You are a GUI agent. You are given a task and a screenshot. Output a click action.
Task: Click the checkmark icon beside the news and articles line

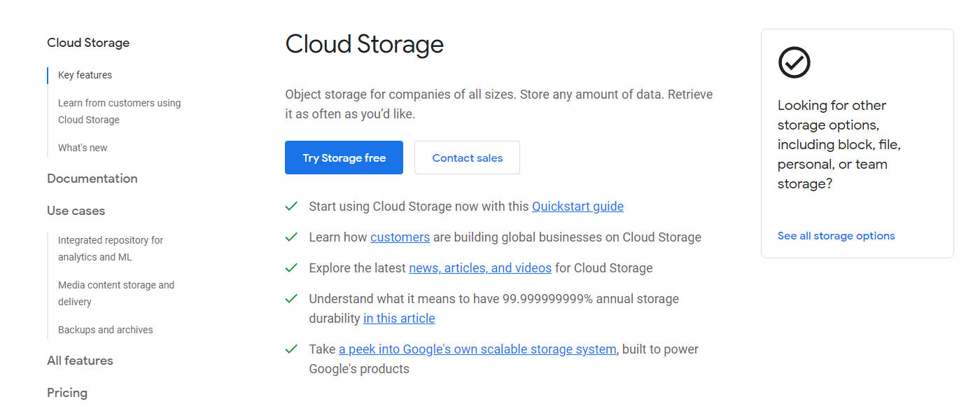tap(291, 267)
